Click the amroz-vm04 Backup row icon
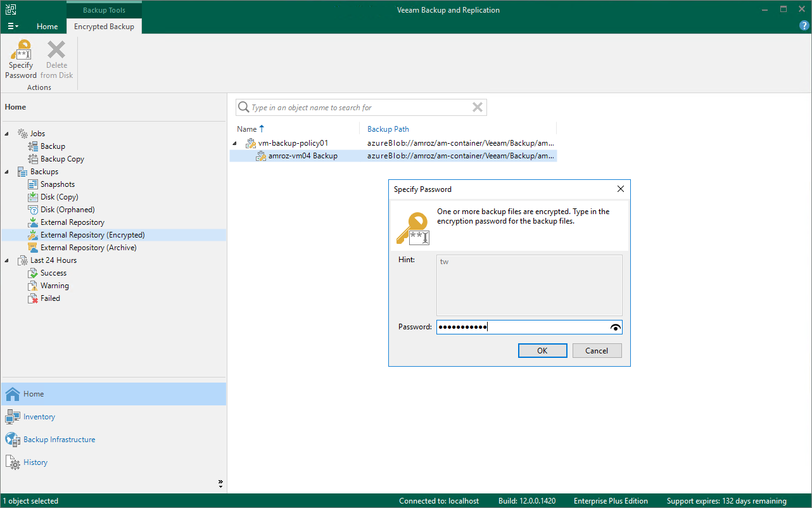812x508 pixels. [261, 156]
